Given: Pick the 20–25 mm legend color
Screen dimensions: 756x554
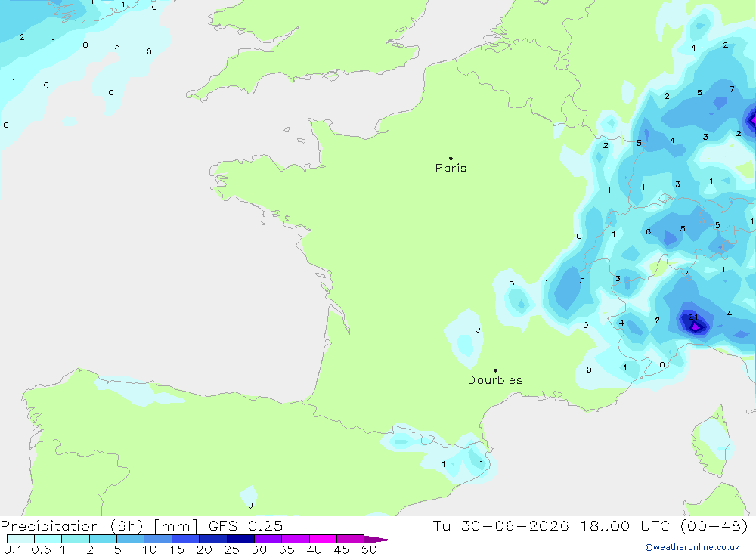Looking at the screenshot, I should [x=212, y=539].
